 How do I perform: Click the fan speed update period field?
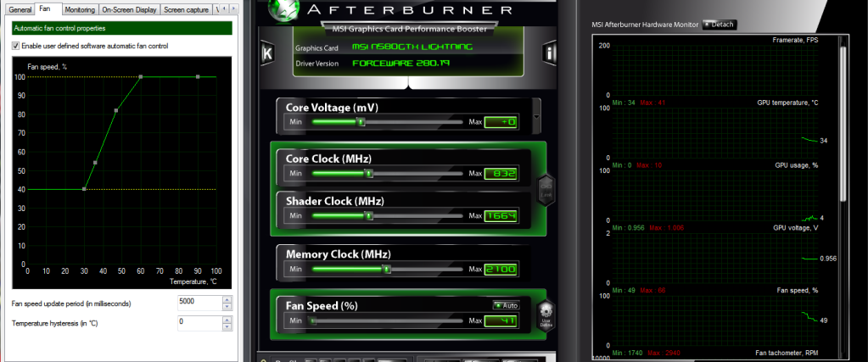(x=200, y=304)
